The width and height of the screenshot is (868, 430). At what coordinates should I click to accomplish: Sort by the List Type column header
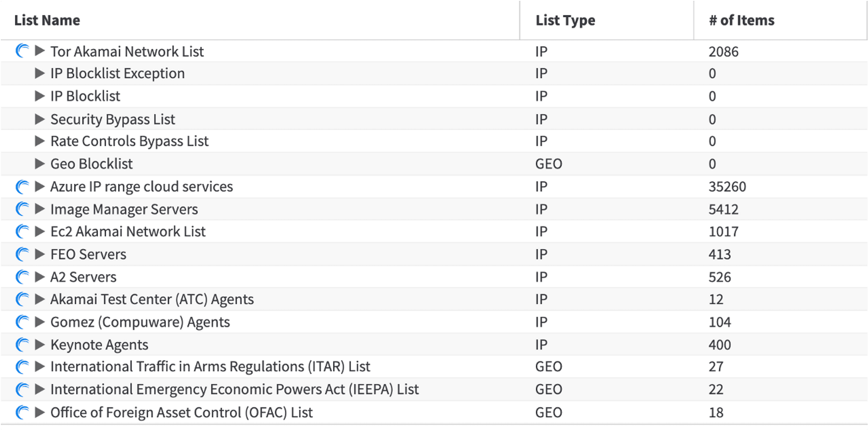click(x=565, y=20)
